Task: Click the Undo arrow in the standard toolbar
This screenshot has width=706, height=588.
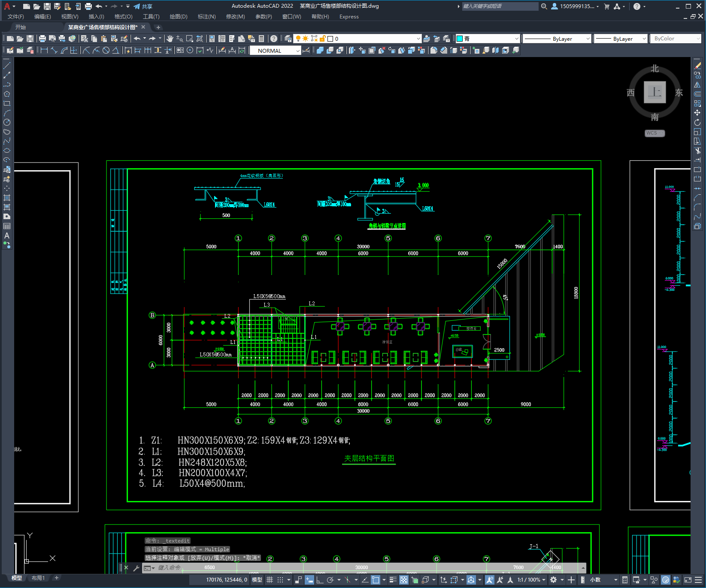Action: [x=137, y=39]
